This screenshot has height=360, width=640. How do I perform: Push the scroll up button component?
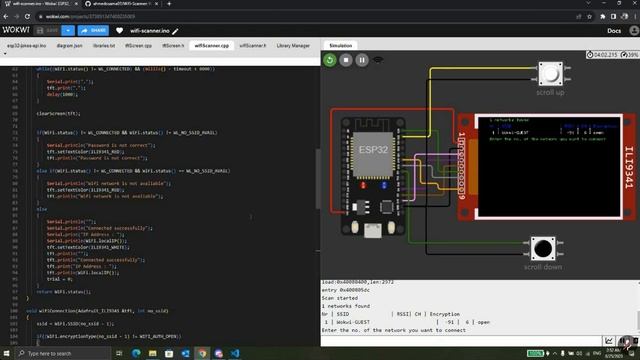click(550, 74)
